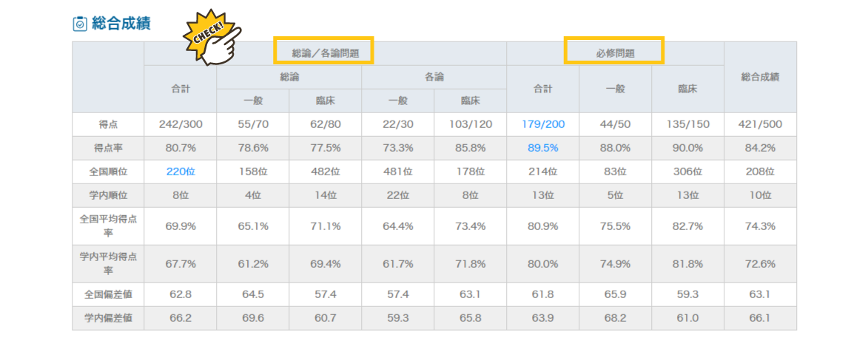Select the 全国平均得点率 row label

pos(108,226)
